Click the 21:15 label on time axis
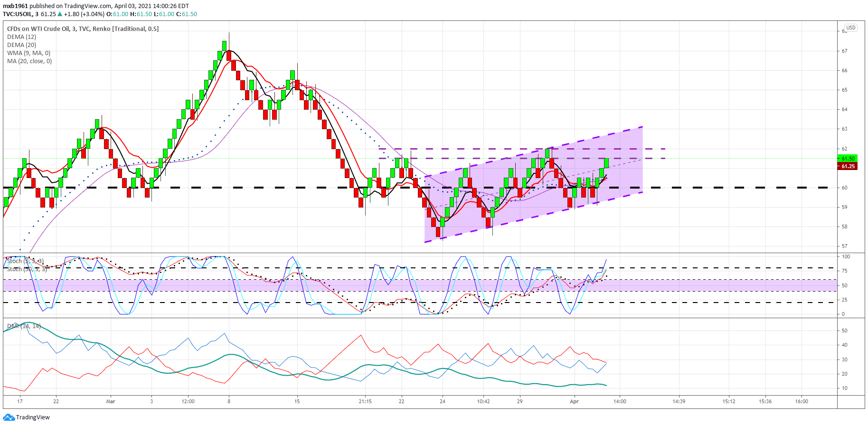The width and height of the screenshot is (868, 426). [x=365, y=401]
